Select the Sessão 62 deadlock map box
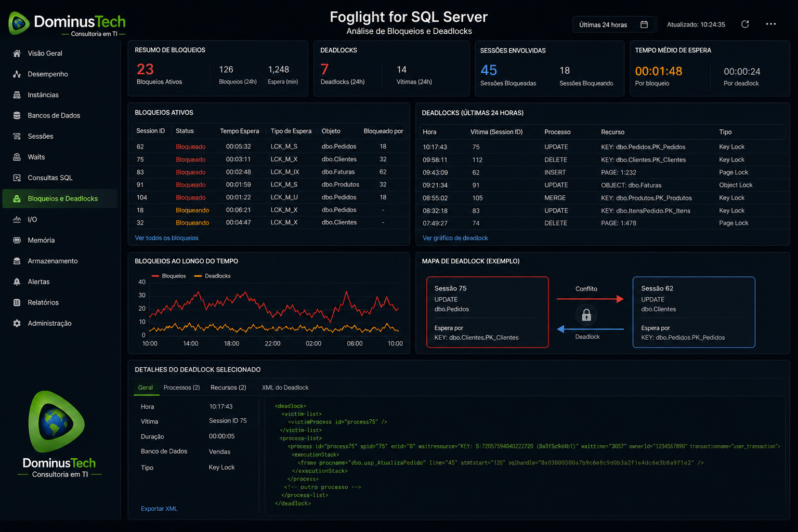Image resolution: width=798 pixels, height=532 pixels. 694,312
